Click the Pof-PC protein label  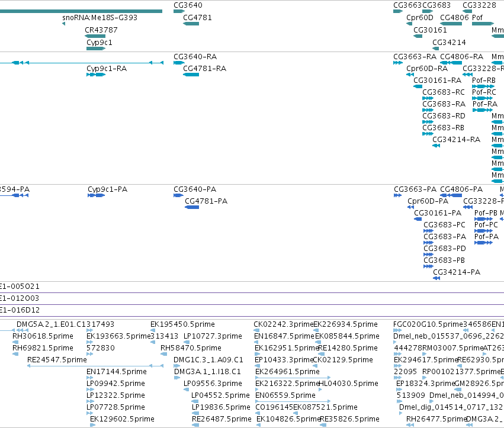(486, 225)
